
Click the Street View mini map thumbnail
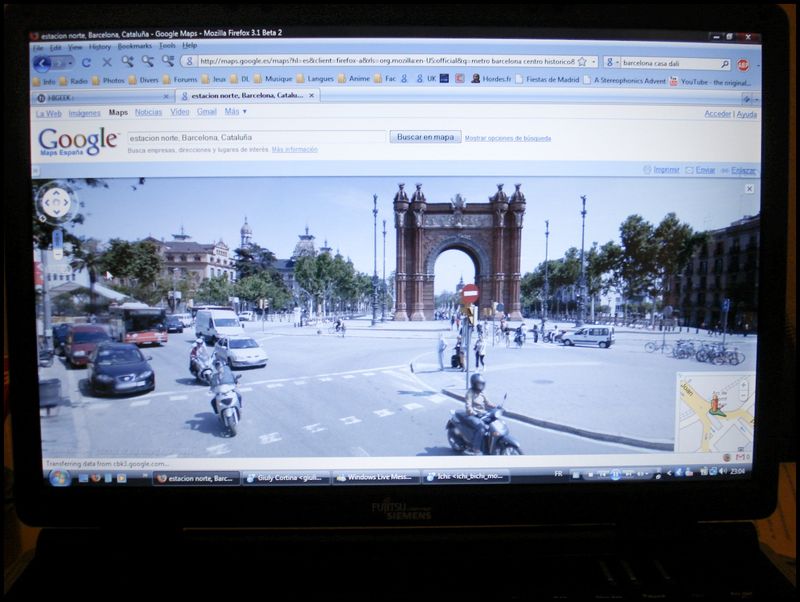(x=715, y=412)
